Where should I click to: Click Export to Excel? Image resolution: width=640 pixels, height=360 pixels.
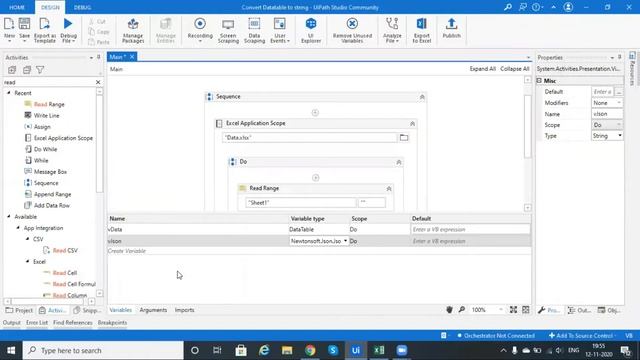[x=422, y=30]
